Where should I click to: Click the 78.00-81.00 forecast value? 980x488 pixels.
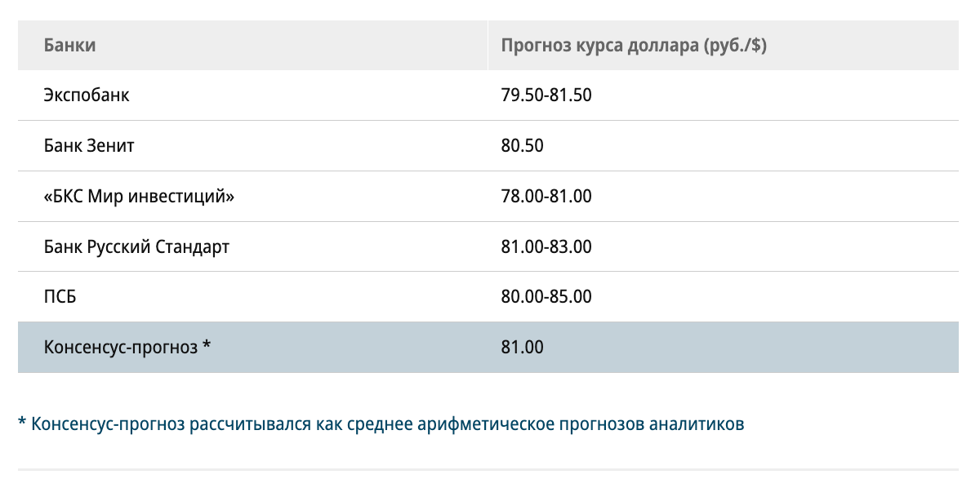[x=546, y=197]
